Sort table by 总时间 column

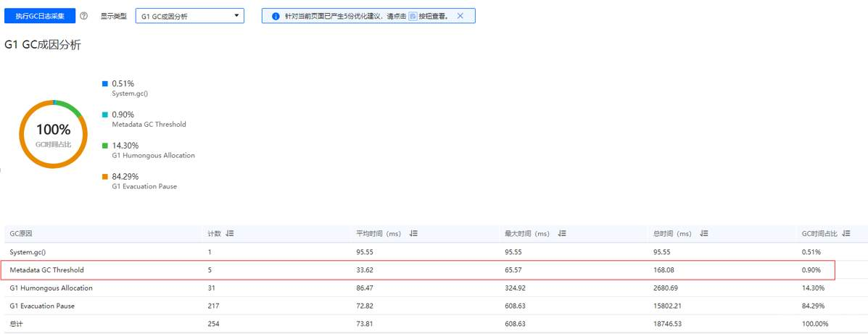(703, 233)
